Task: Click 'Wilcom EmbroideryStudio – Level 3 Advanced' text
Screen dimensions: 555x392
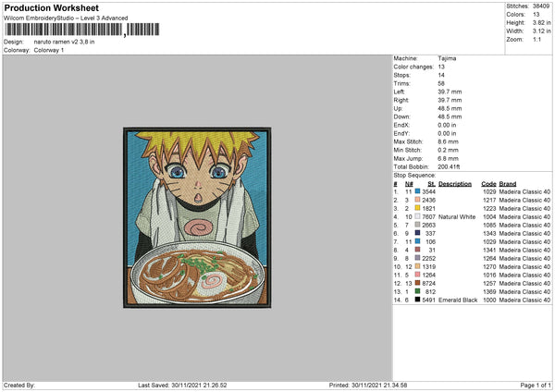Action: pos(66,18)
